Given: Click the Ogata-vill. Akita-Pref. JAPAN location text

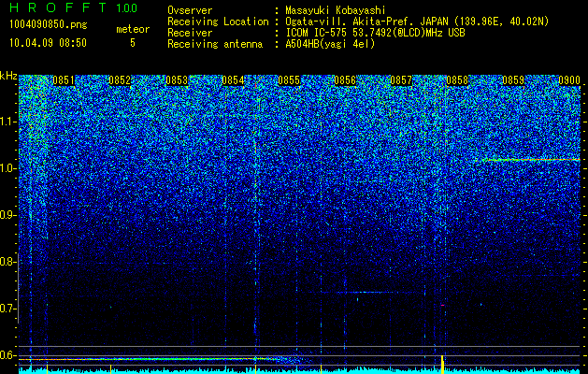Looking at the screenshot, I should 417,22.
